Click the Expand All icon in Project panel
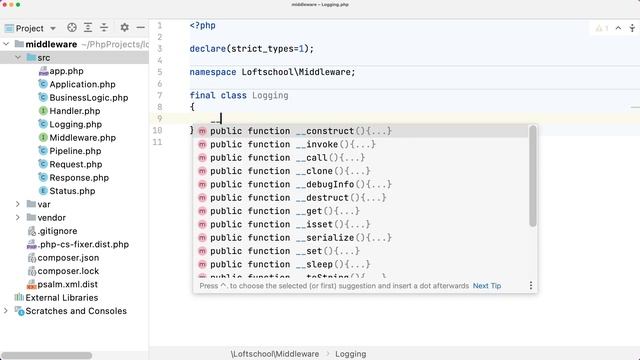 (x=88, y=28)
